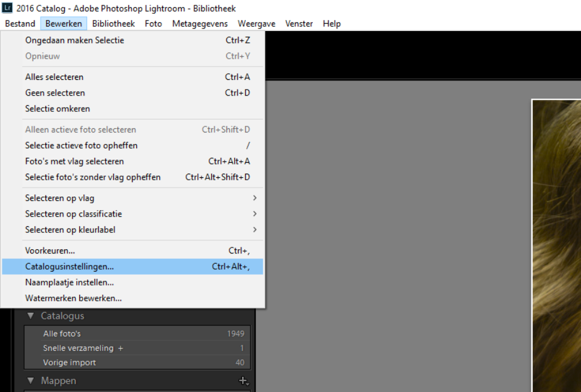This screenshot has width=581, height=392.
Task: Choose Selectie foto's zonder vlag opheffen
Action: pyautogui.click(x=133, y=177)
